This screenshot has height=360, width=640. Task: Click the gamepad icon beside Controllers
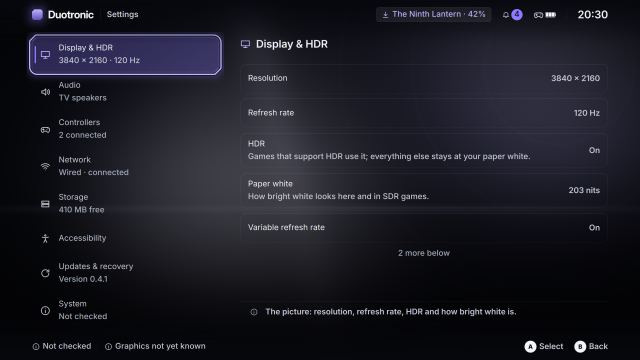point(45,129)
